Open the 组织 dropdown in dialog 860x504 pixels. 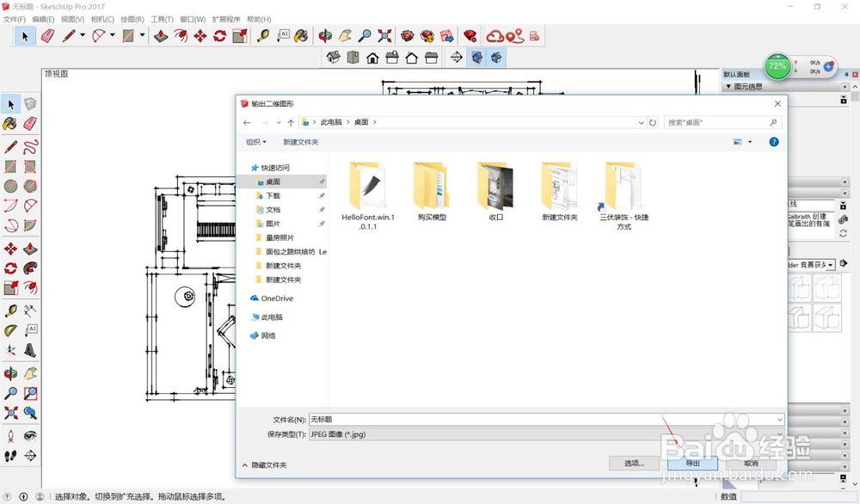tap(256, 142)
